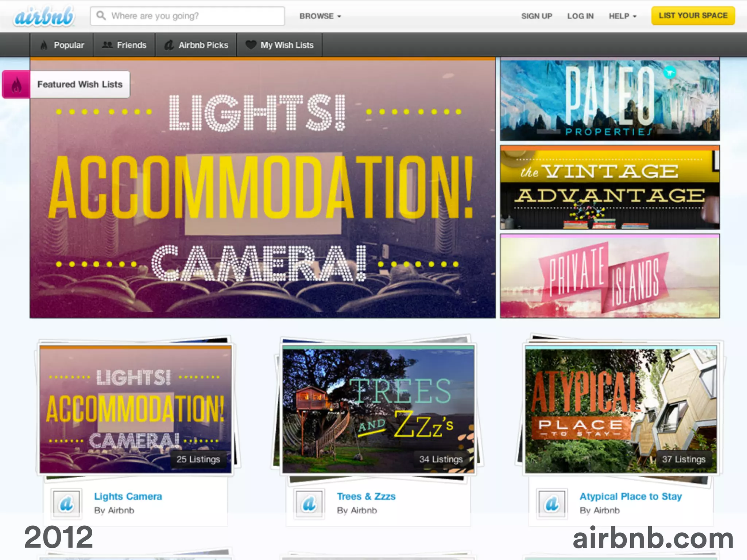
Task: Click the Airbnb logo
Action: point(44,17)
